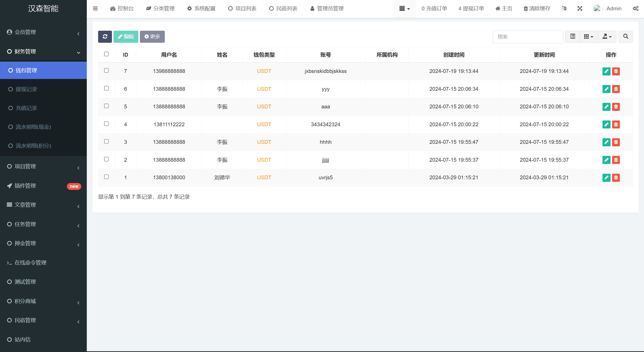Tick the checkbox for row ID 4

coord(106,124)
